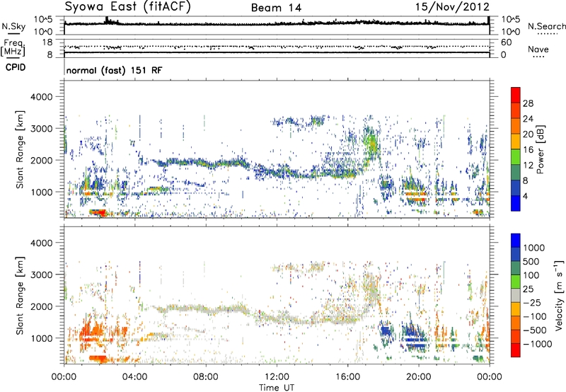Select the '-1000' Velocity colorbar label
The width and height of the screenshot is (566, 392).
coord(537,344)
